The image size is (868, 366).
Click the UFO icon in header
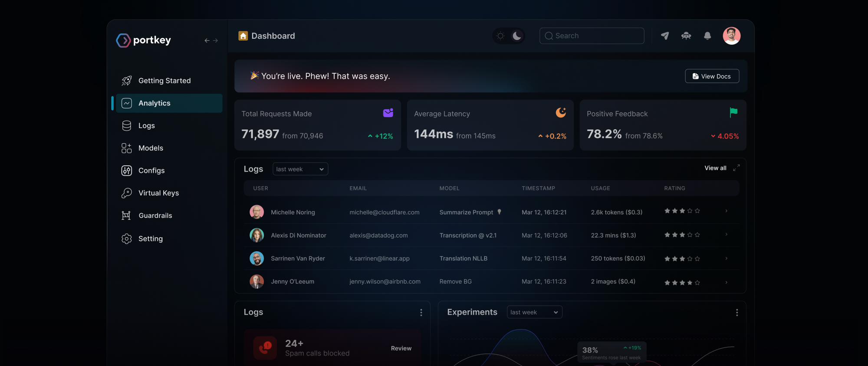(x=686, y=36)
